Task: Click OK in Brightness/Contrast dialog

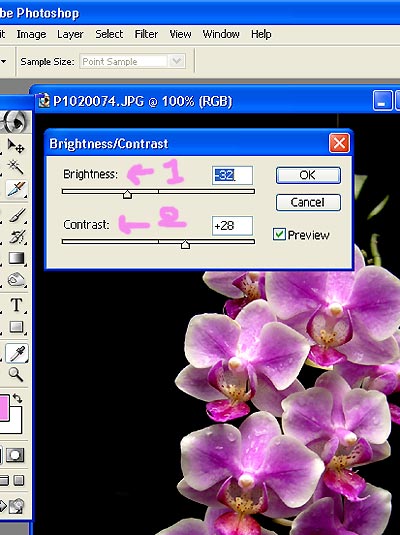Action: point(308,175)
